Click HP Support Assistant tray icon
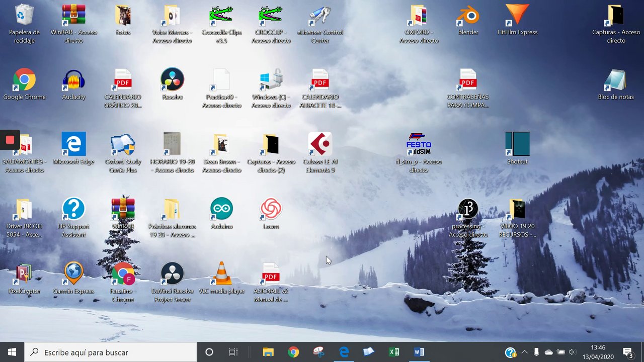Viewport: 644px width, 362px height. click(511, 352)
